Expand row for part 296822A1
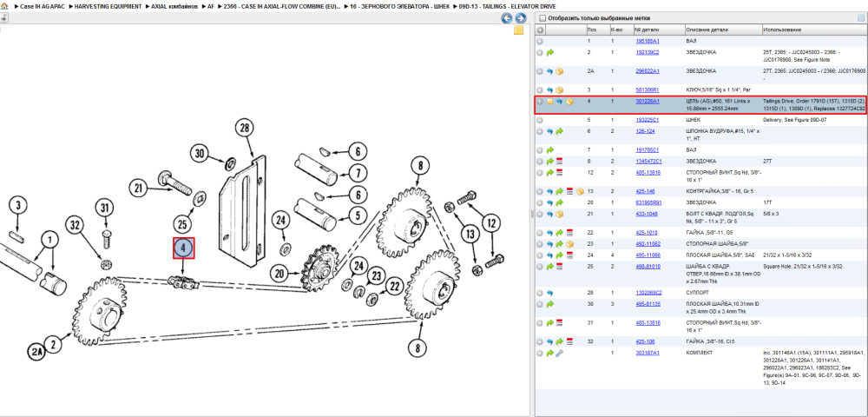The width and height of the screenshot is (868, 417). tap(540, 71)
